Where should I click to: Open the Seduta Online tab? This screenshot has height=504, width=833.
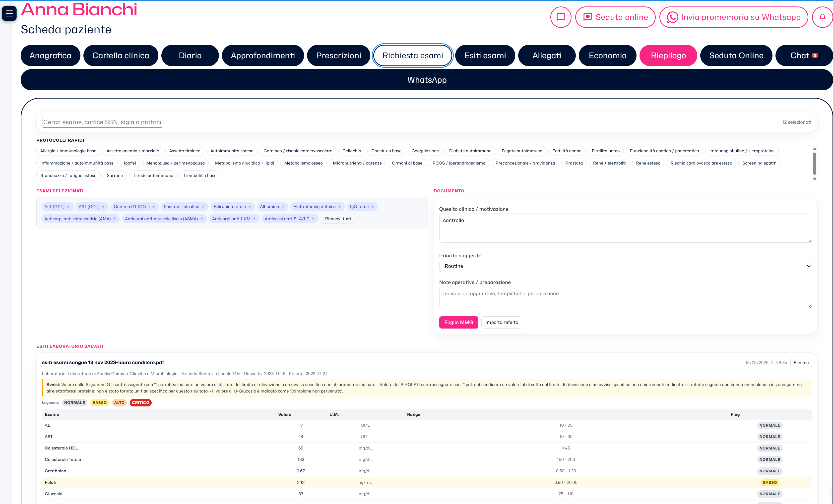tap(736, 56)
